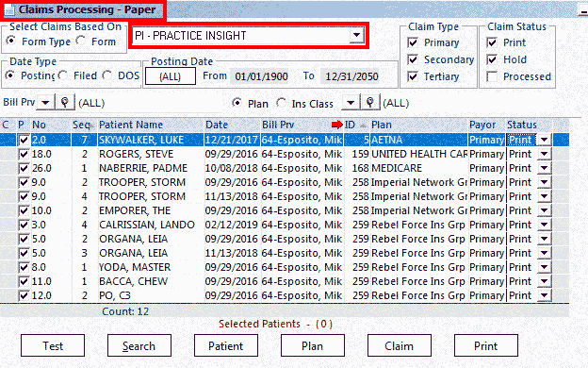
Task: Click the From date field 01/01/1900
Action: coord(261,76)
